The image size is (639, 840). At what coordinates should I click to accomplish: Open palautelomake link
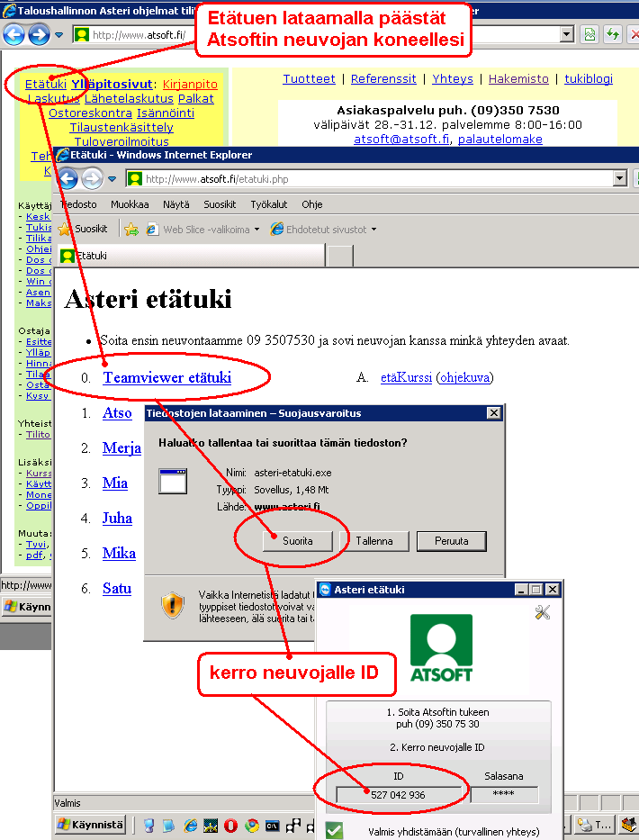coord(500,140)
